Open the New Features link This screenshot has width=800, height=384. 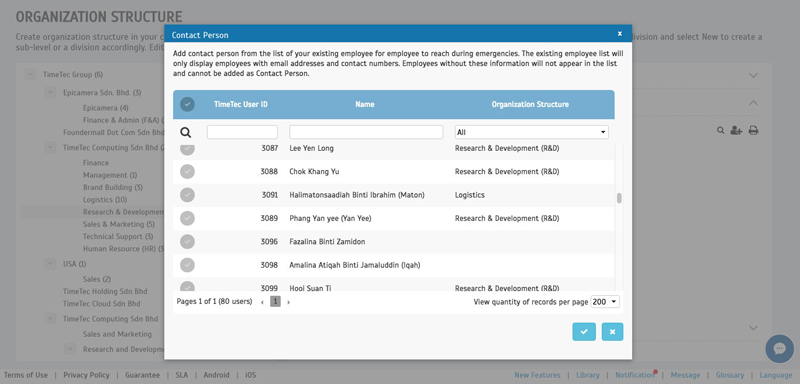(x=537, y=375)
